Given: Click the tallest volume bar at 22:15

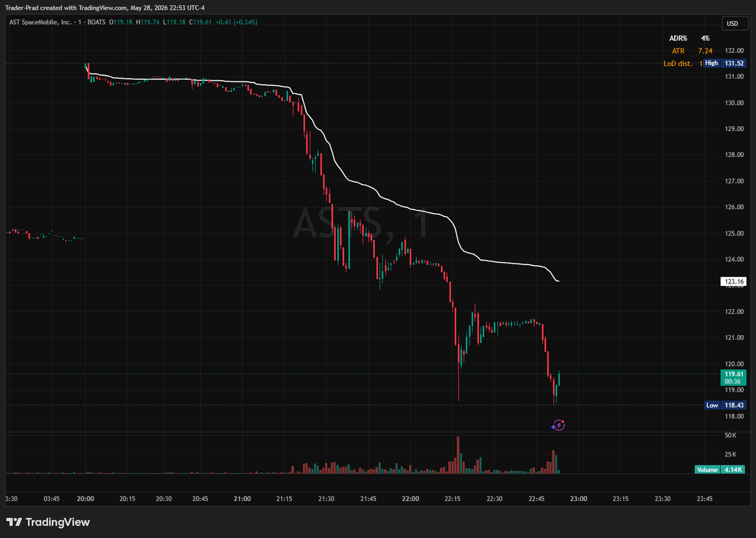Looking at the screenshot, I should (458, 455).
